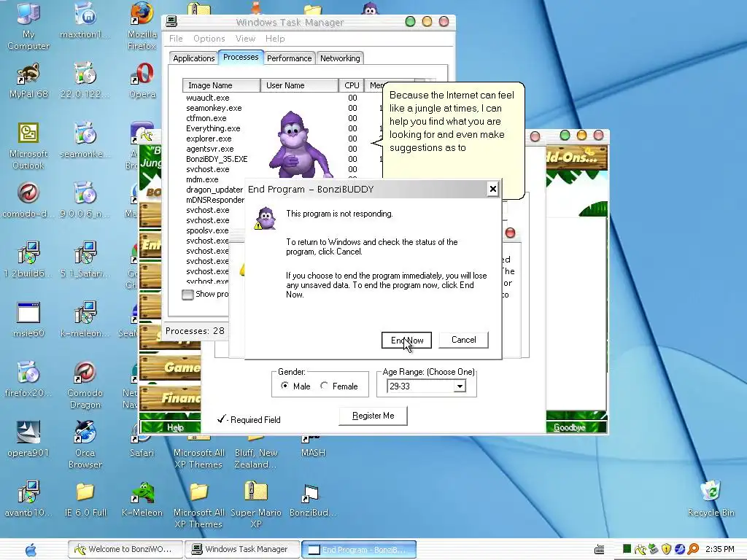747x560 pixels.
Task: Click Cancel in End Program dialog
Action: (x=463, y=340)
